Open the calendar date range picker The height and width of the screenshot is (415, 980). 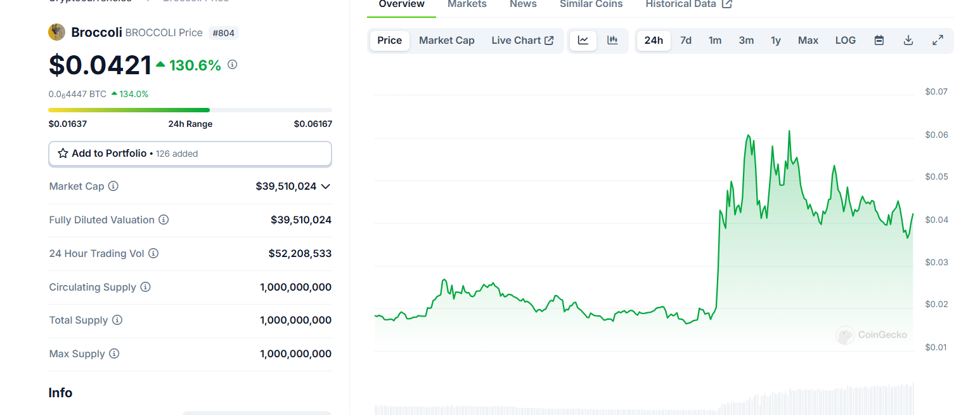[x=879, y=40]
